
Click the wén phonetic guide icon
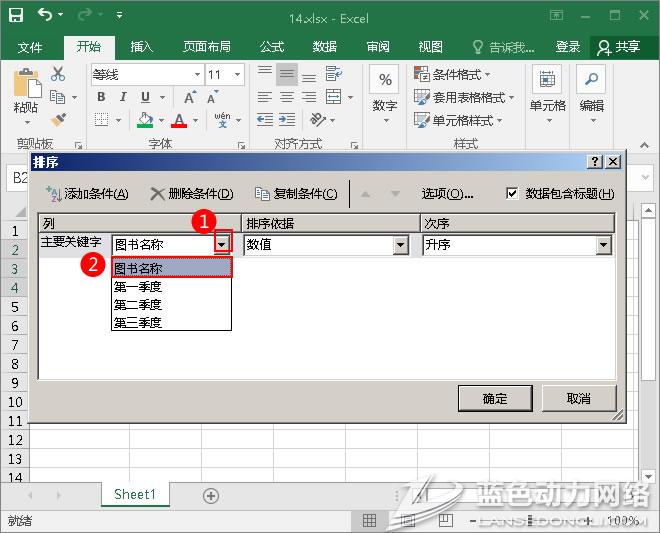click(222, 120)
